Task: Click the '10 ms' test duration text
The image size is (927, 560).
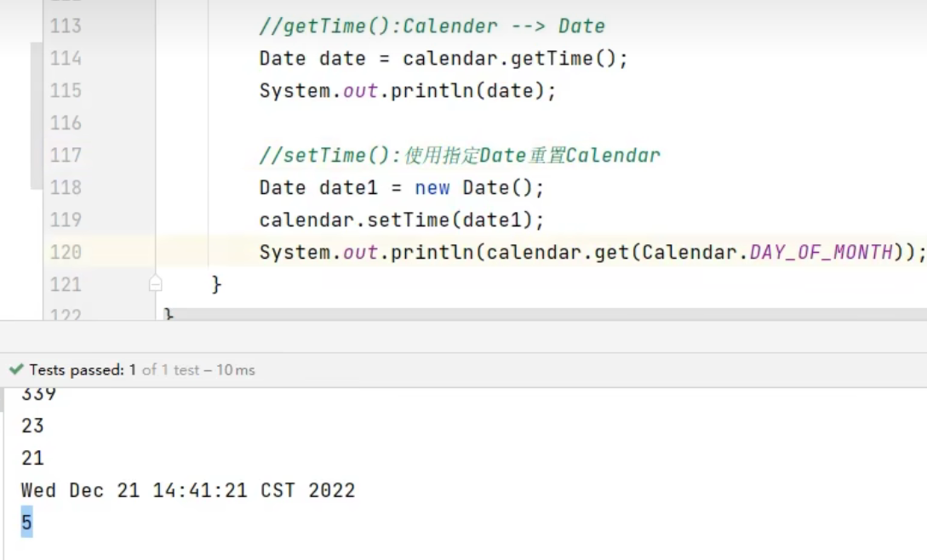Action: 235,370
